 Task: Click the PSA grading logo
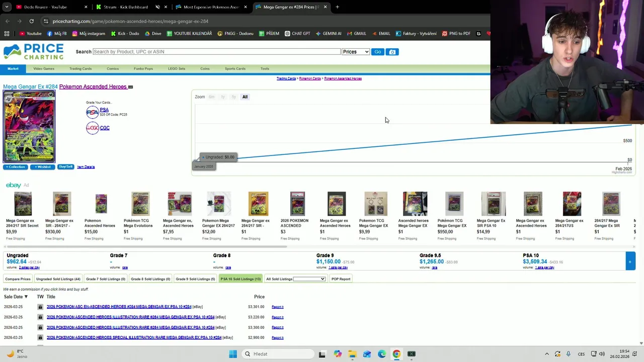pyautogui.click(x=92, y=113)
